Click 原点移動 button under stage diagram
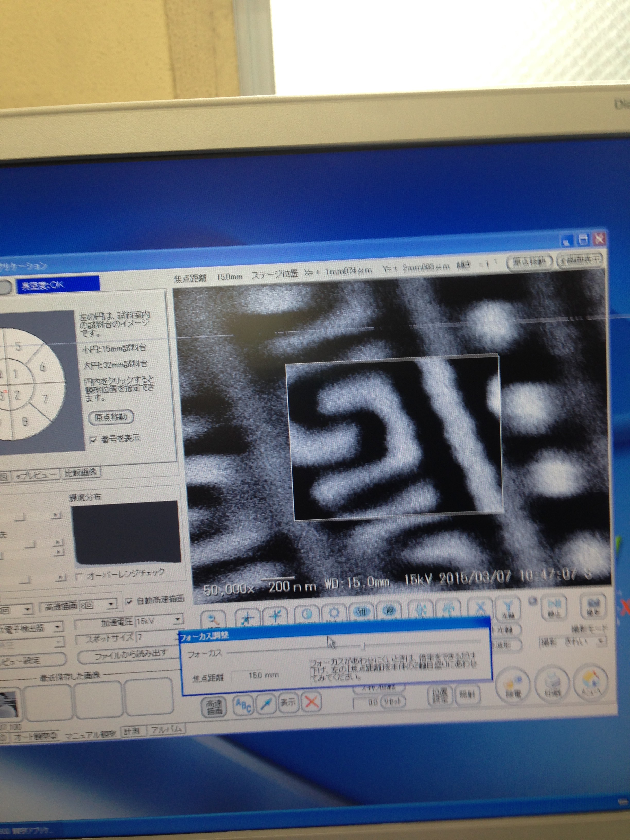This screenshot has width=630, height=840. (x=110, y=417)
